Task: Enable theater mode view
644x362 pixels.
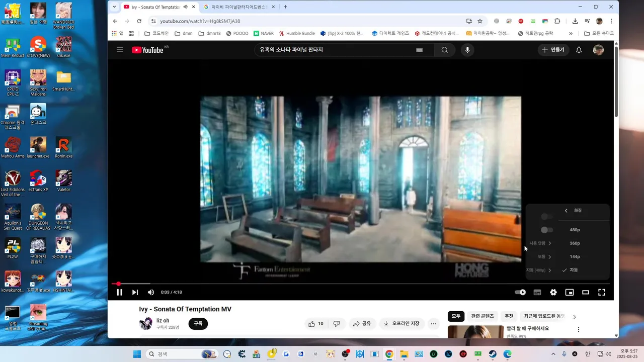Action: [x=586, y=292]
